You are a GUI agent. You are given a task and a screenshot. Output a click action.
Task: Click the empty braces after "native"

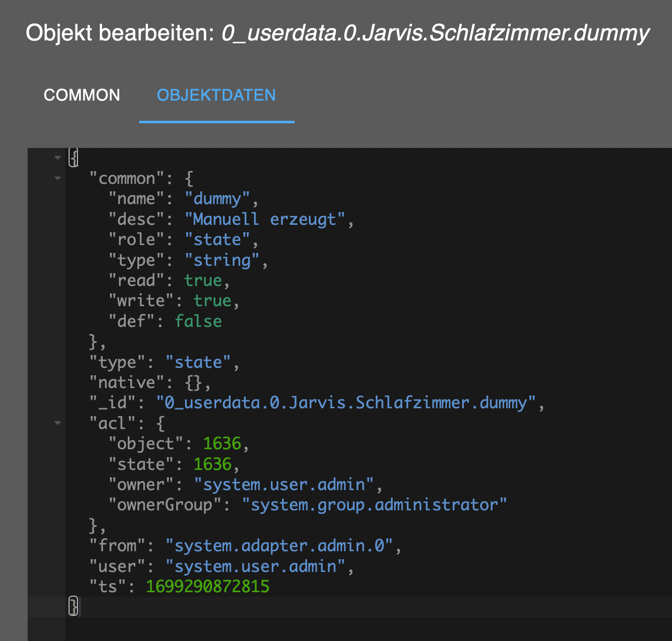click(193, 383)
